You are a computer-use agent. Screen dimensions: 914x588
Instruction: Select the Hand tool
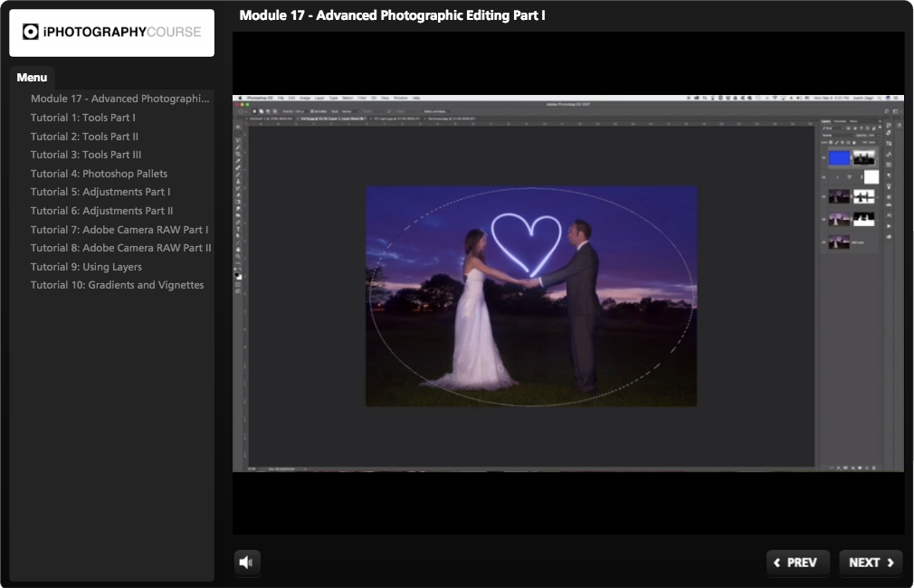pos(238,250)
